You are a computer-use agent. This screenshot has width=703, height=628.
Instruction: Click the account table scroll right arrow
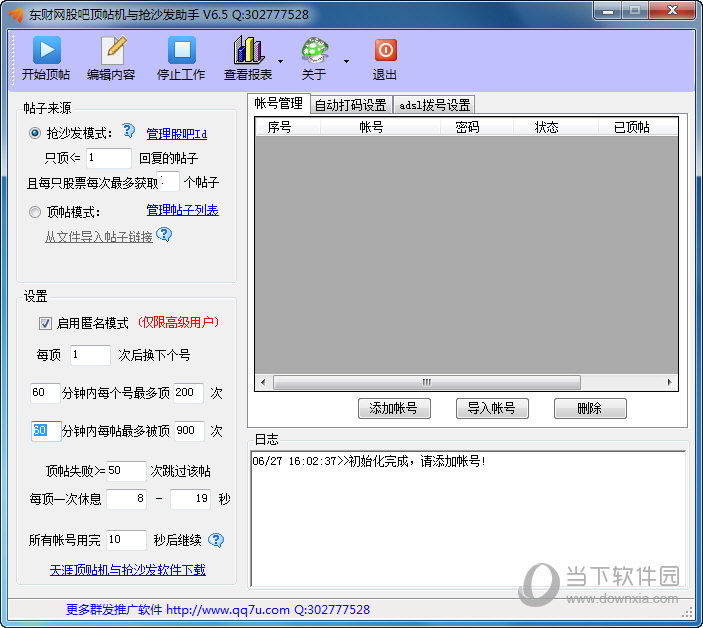coord(669,382)
